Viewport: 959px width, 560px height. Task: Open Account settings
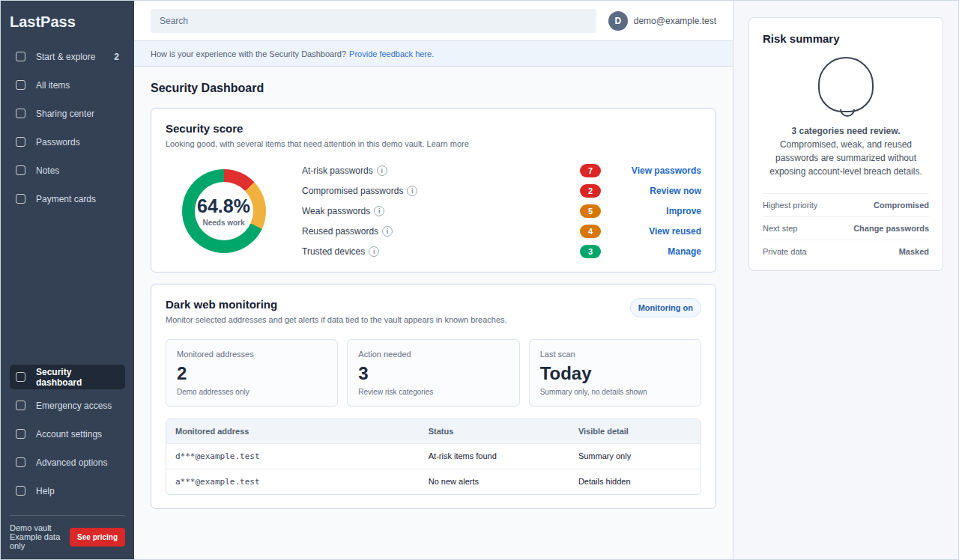tap(67, 434)
